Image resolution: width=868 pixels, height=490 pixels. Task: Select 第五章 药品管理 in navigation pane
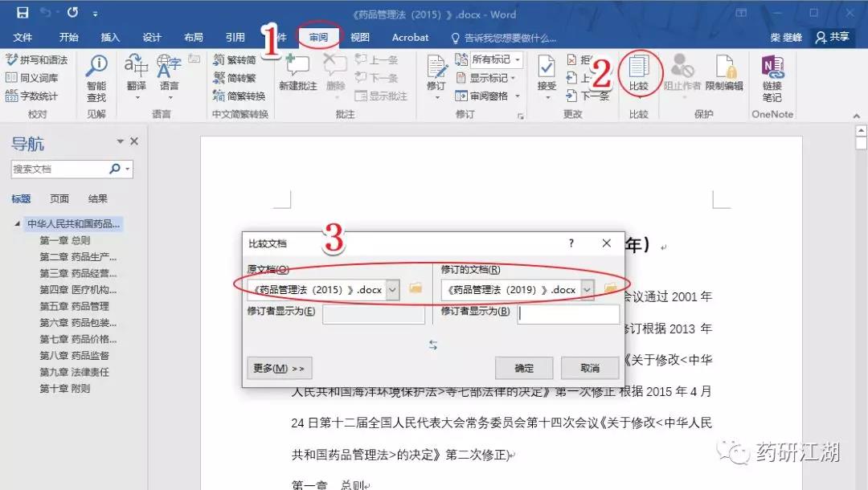(75, 306)
